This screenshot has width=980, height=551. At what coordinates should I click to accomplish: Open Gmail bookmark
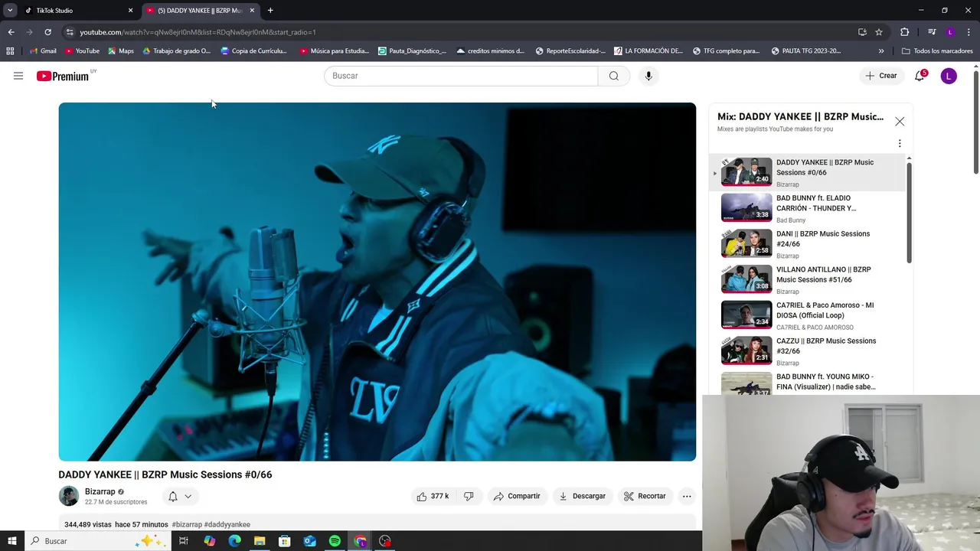pyautogui.click(x=43, y=51)
